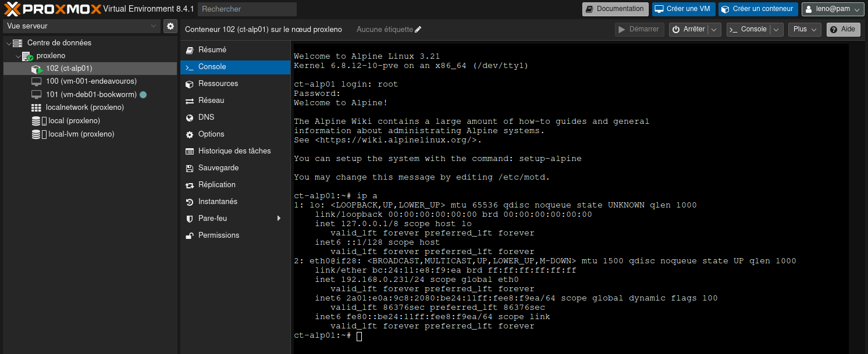Click the Proxmox logo in header
The image size is (868, 354).
(x=52, y=9)
